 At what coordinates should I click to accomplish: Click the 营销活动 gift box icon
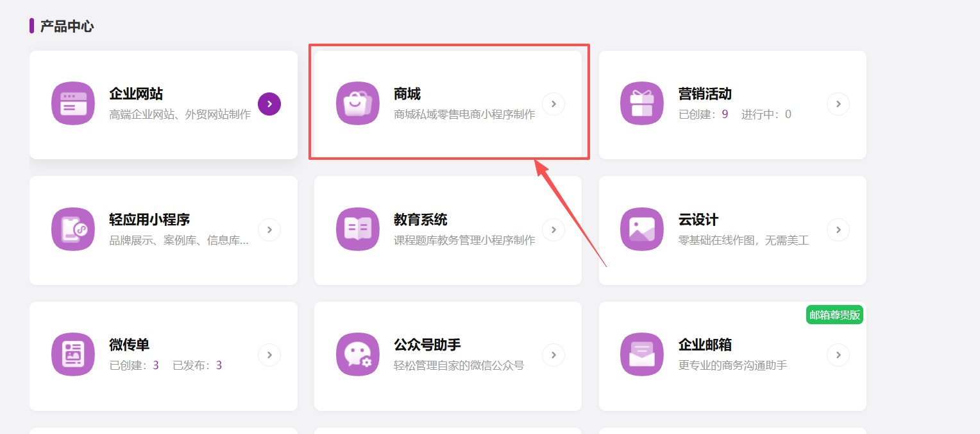pos(642,104)
